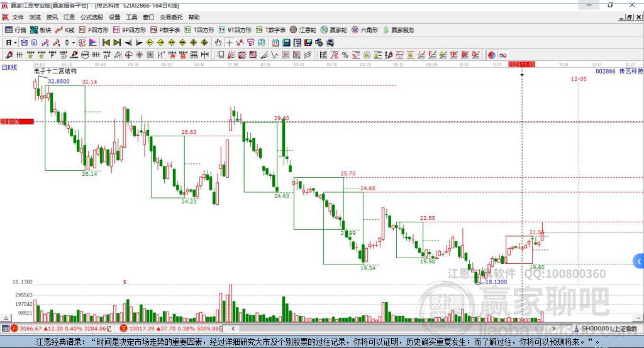Open the 9P四方形 tool

click(x=130, y=30)
